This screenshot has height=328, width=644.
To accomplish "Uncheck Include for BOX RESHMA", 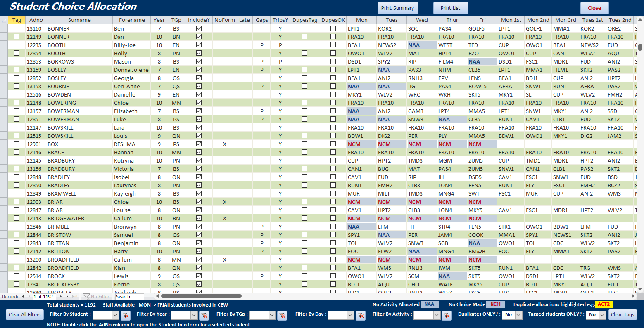I will tap(199, 144).
